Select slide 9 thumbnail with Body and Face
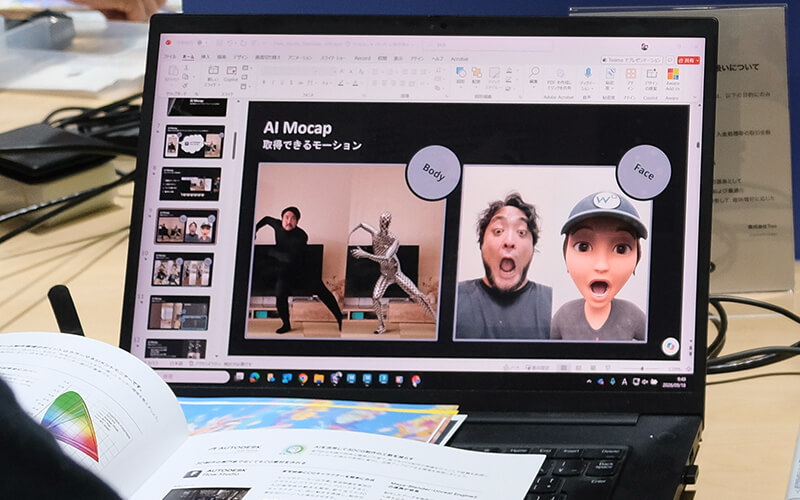This screenshot has width=800, height=500. [187, 226]
